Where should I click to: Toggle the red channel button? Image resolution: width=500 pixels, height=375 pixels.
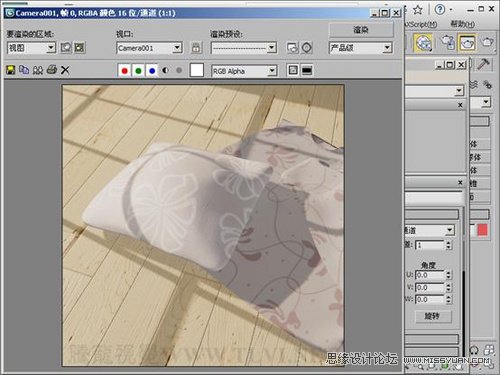click(125, 70)
